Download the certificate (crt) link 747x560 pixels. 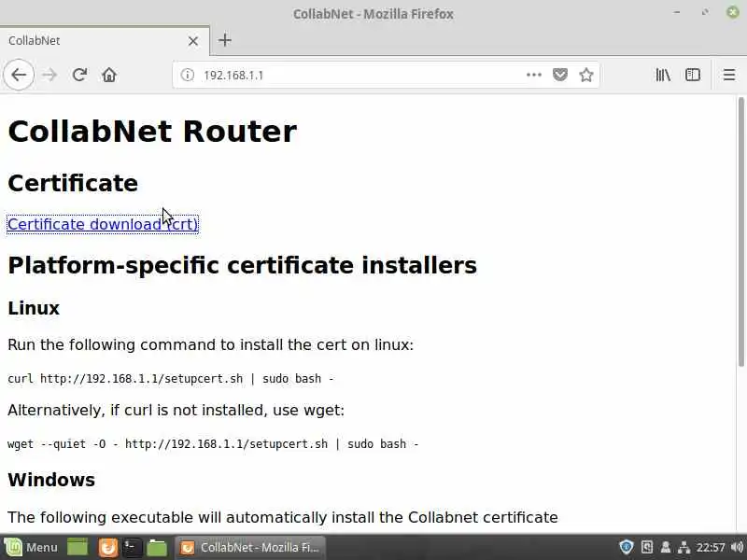[x=103, y=224]
